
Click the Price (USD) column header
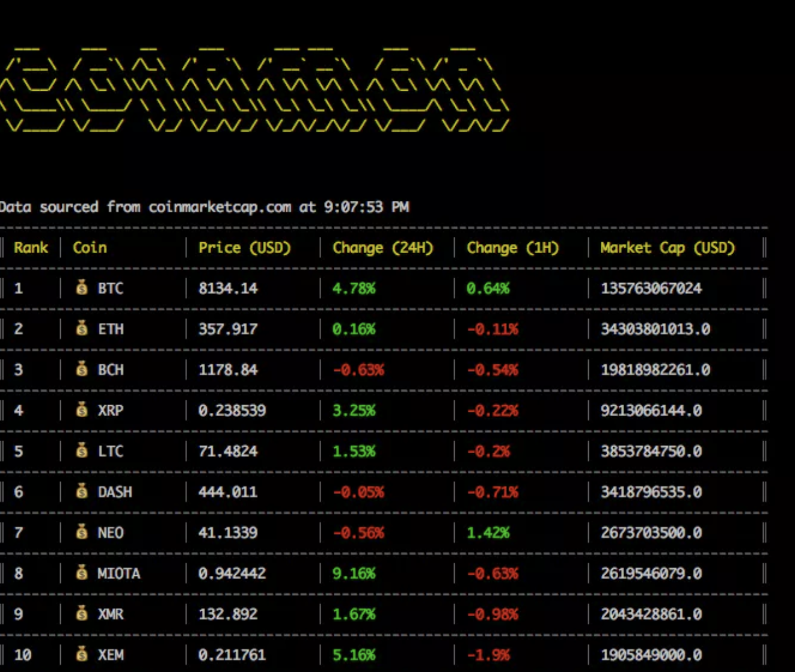tap(245, 248)
